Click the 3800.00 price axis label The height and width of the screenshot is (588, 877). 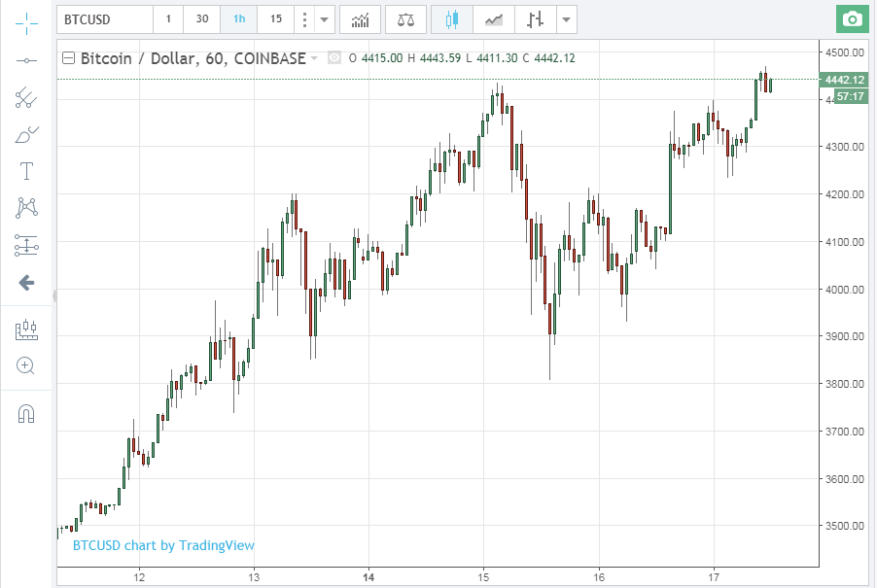(845, 384)
